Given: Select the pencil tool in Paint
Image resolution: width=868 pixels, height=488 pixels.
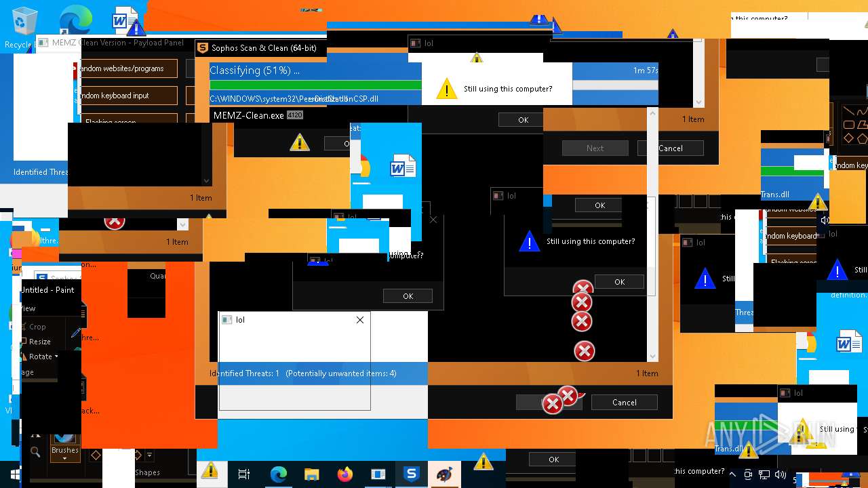Looking at the screenshot, I should 76,332.
